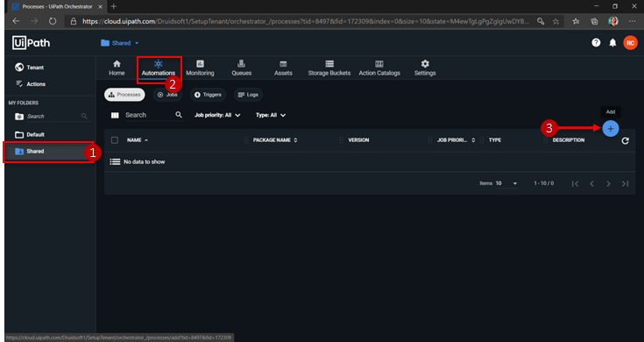Change the Items per page dropdown
Image resolution: width=644 pixels, height=342 pixels.
click(506, 183)
